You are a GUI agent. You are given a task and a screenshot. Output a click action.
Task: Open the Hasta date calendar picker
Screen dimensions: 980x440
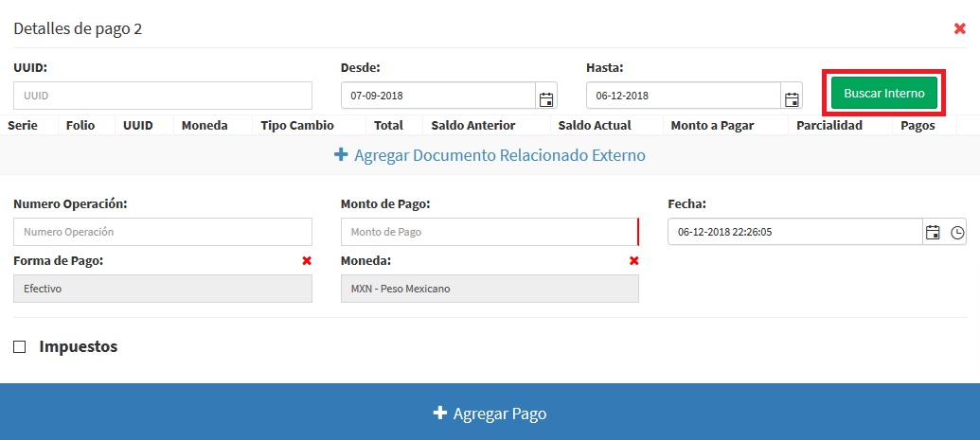(792, 97)
